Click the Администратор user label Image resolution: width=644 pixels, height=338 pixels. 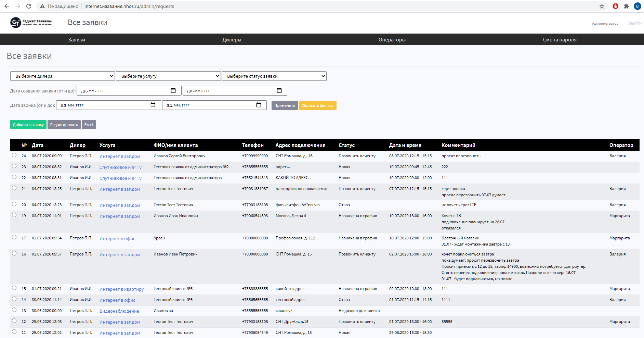point(605,24)
